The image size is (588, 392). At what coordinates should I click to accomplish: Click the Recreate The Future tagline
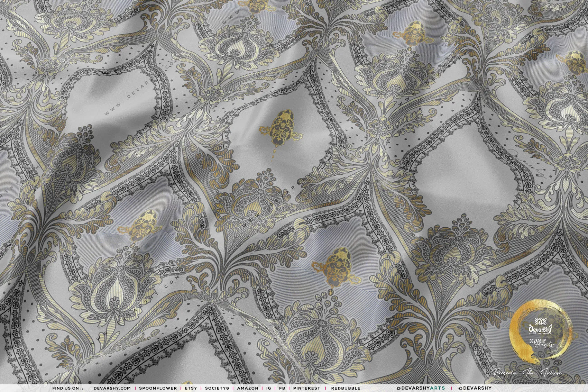[527, 373]
